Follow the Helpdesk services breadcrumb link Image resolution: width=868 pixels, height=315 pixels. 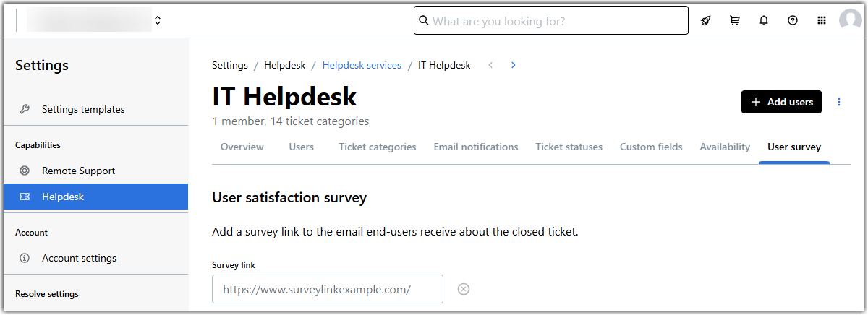click(362, 65)
